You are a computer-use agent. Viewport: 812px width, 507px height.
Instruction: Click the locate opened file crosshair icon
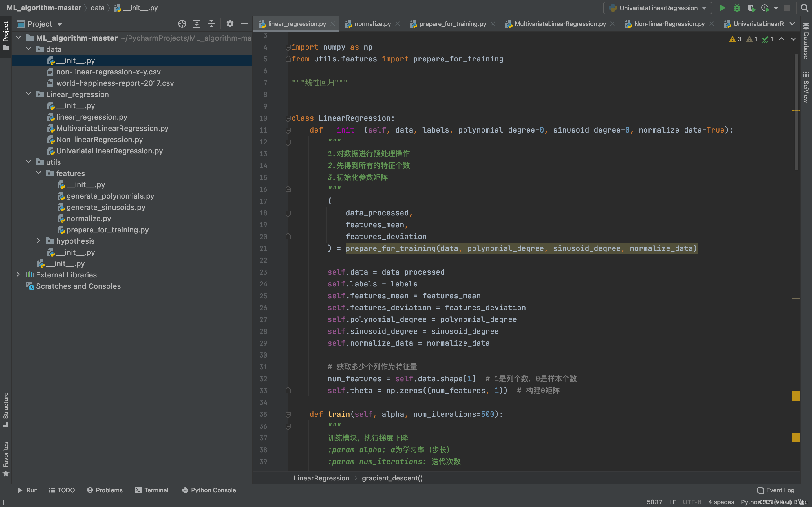(182, 24)
